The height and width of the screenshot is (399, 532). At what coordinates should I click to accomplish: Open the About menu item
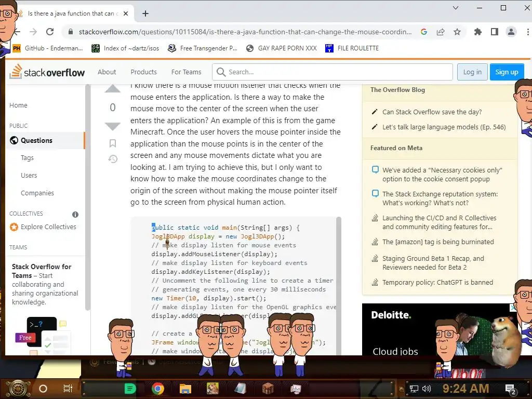107,72
